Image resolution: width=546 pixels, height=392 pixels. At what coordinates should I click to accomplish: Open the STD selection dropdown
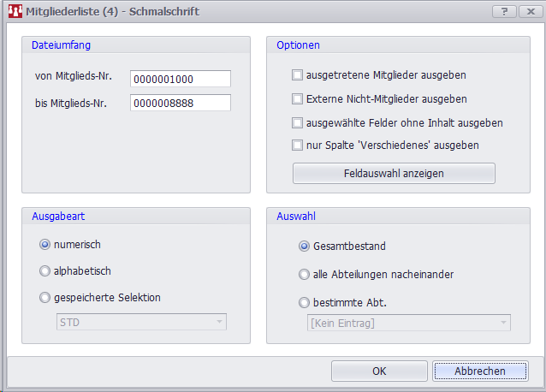point(141,323)
